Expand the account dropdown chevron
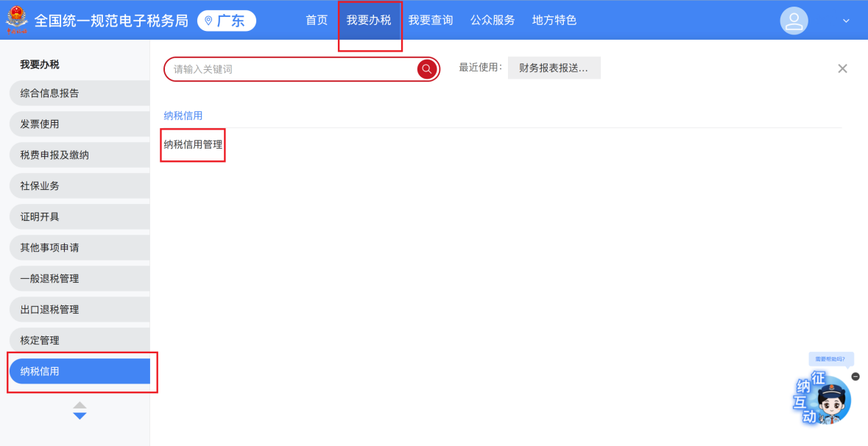Screen dimensions: 868x446 pos(846,21)
